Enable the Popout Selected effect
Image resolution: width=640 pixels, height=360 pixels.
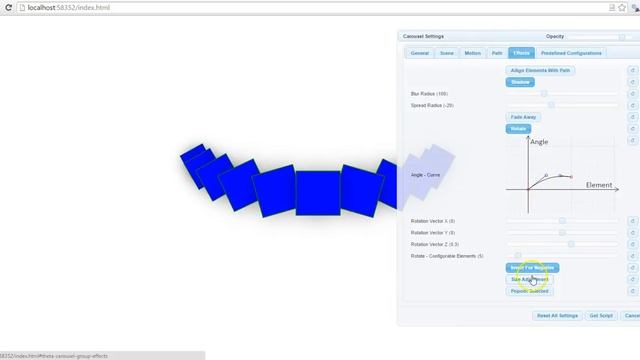click(x=529, y=291)
